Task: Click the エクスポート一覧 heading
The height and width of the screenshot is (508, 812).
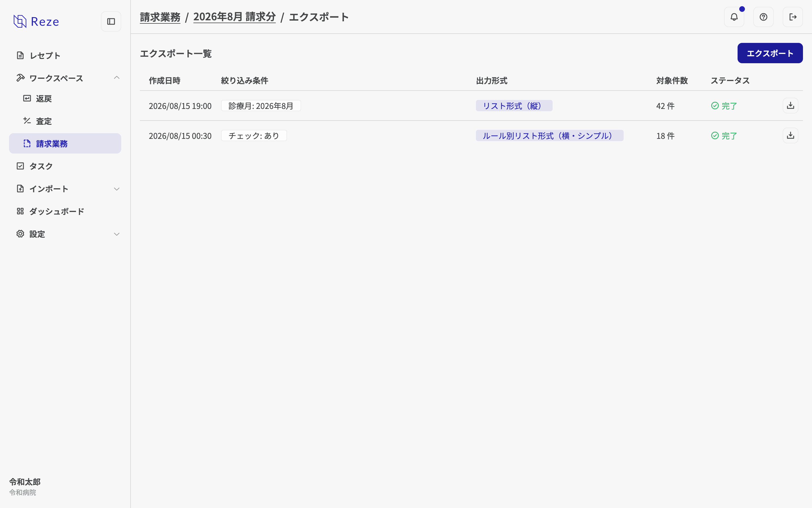Action: [175, 53]
